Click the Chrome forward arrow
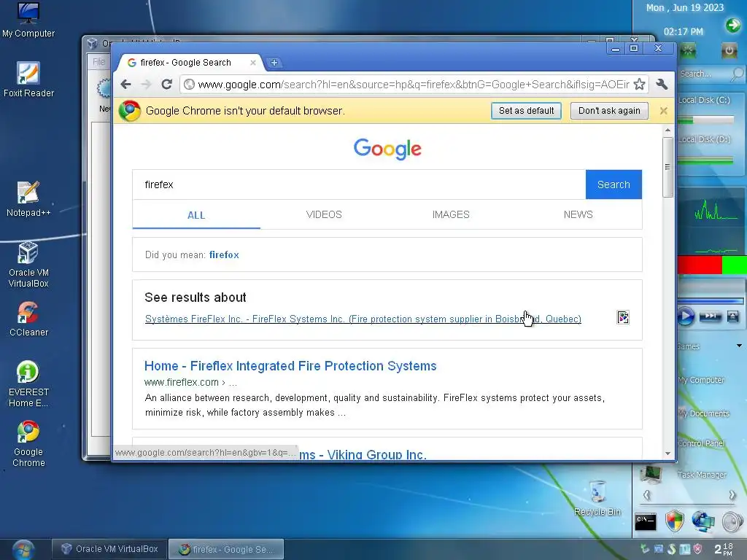 [x=146, y=85]
